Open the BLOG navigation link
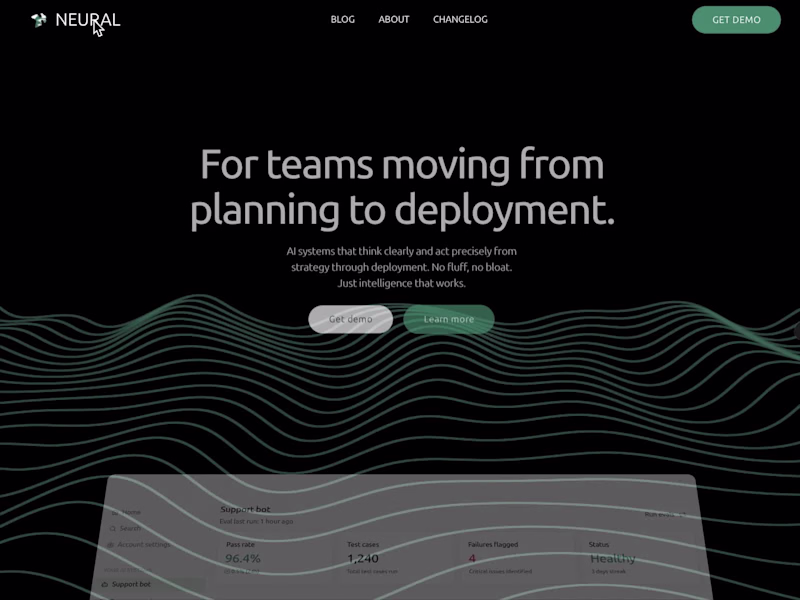This screenshot has width=800, height=600. pyautogui.click(x=342, y=19)
